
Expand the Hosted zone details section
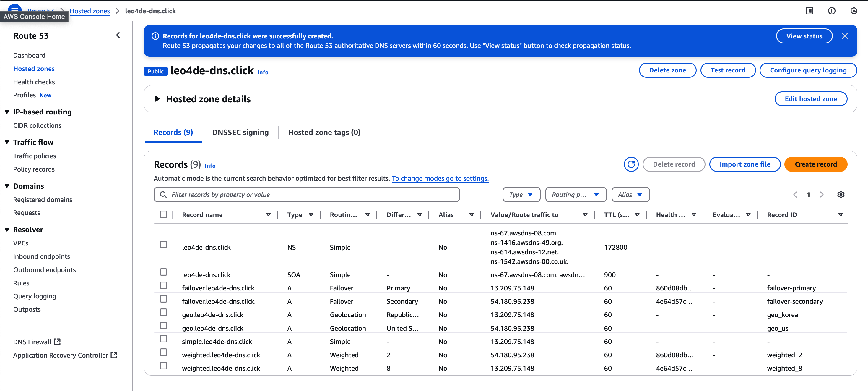pyautogui.click(x=157, y=98)
